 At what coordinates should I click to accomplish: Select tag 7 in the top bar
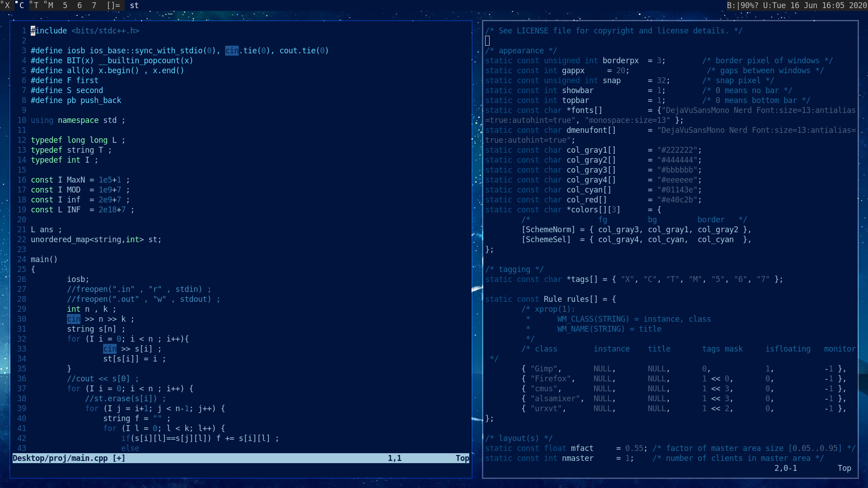click(x=94, y=5)
